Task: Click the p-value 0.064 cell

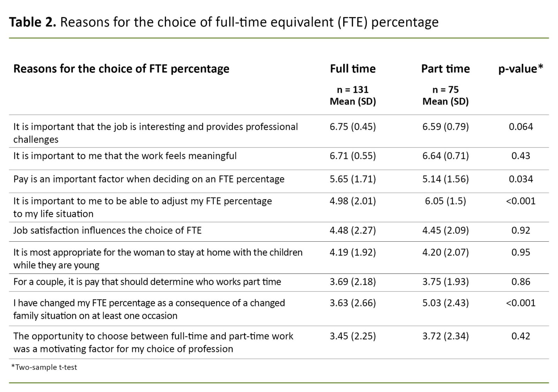Action: pyautogui.click(x=521, y=127)
